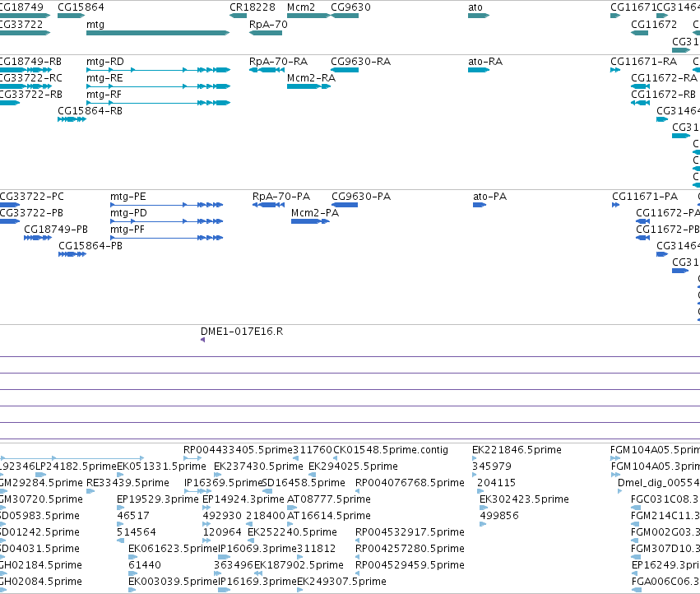Select protein Mcm2-PA label
The image size is (700, 594).
pyautogui.click(x=315, y=213)
